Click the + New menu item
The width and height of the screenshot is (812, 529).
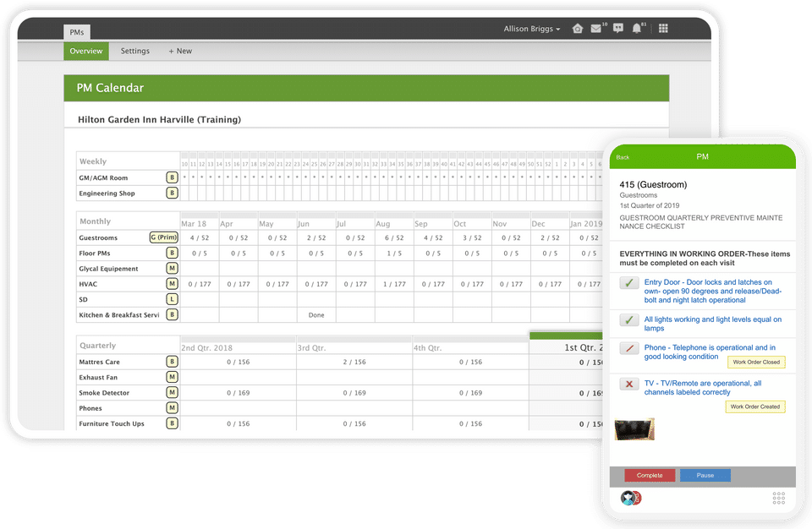pyautogui.click(x=180, y=52)
